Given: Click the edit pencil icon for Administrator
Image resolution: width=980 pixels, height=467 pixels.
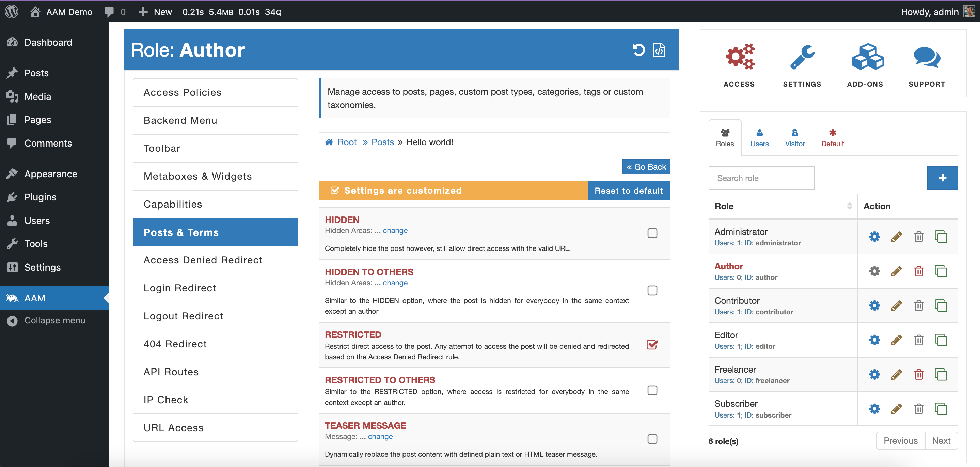Looking at the screenshot, I should [x=896, y=237].
